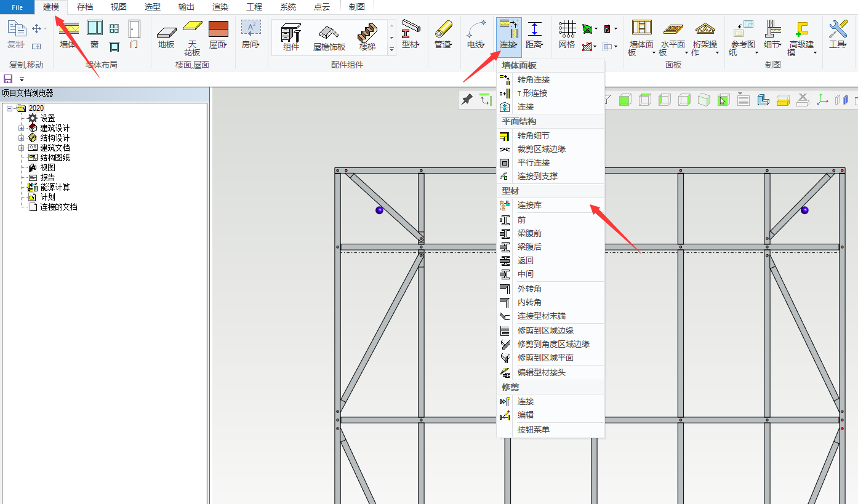The height and width of the screenshot is (504, 858).
Task: Click the coordinate axes icon in viewport toolbar
Action: tap(822, 100)
